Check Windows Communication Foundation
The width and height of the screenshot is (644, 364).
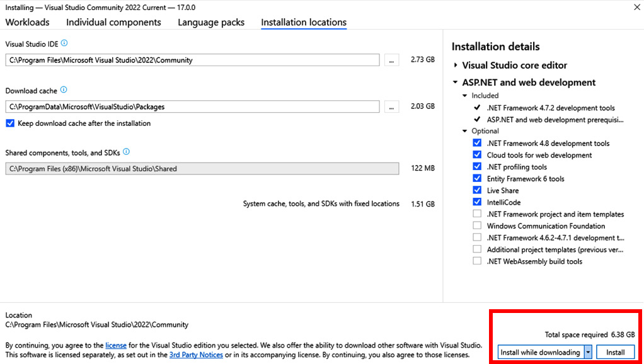click(477, 225)
